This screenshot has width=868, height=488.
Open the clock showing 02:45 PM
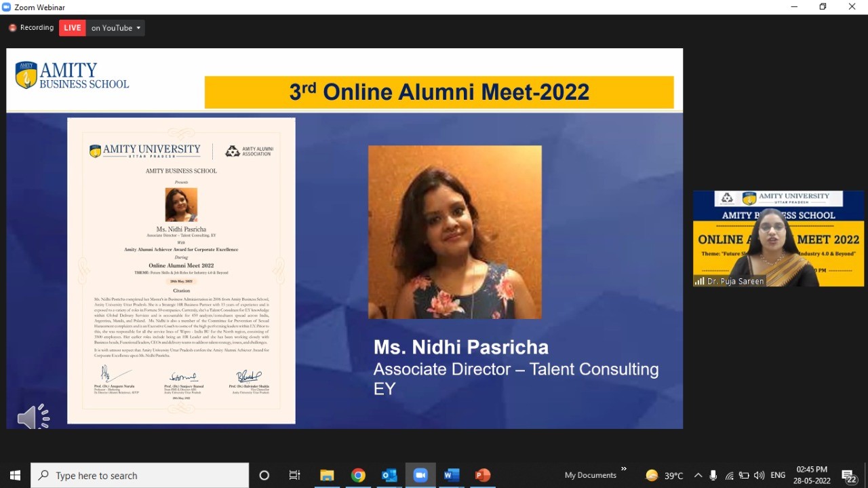(x=812, y=475)
